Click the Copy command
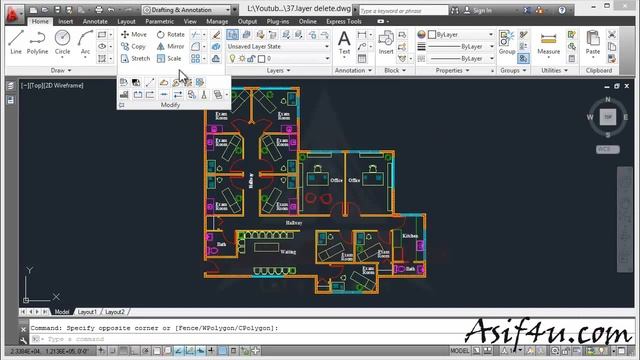640x360 pixels. (133, 47)
